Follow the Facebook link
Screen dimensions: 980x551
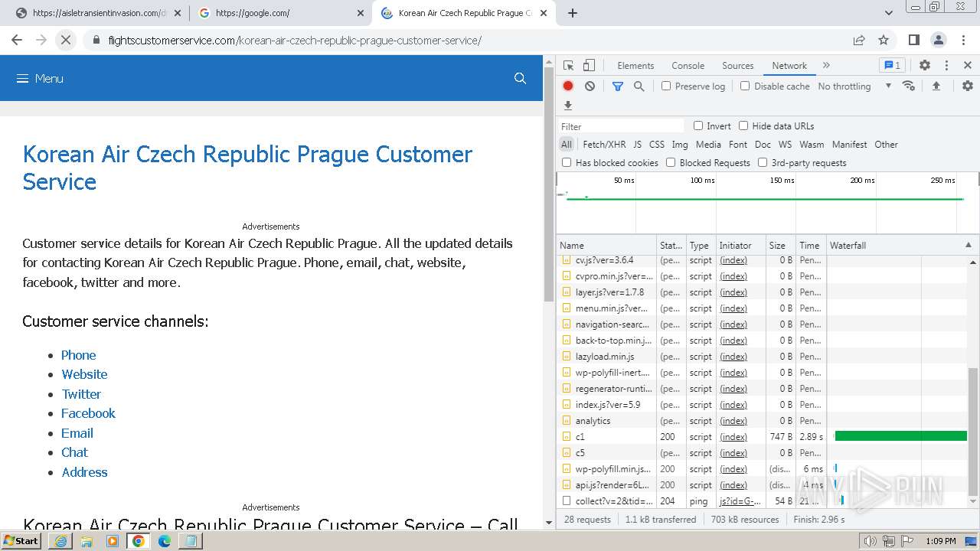(88, 413)
